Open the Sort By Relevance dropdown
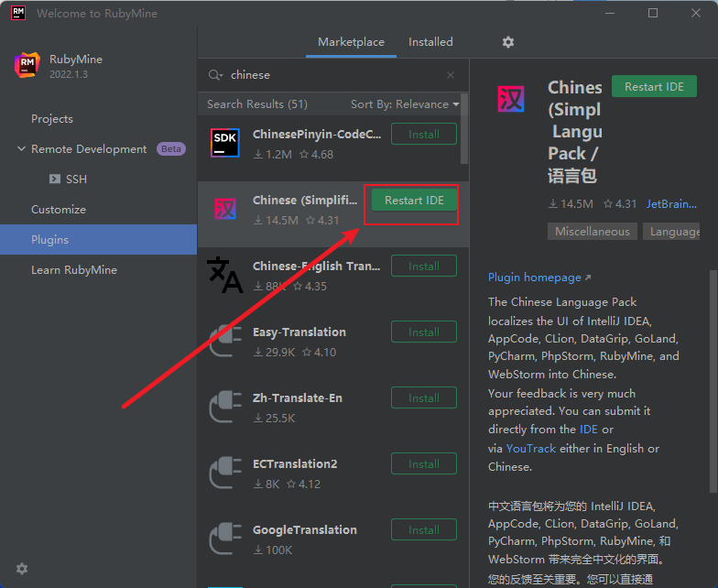The width and height of the screenshot is (718, 588). click(x=405, y=104)
